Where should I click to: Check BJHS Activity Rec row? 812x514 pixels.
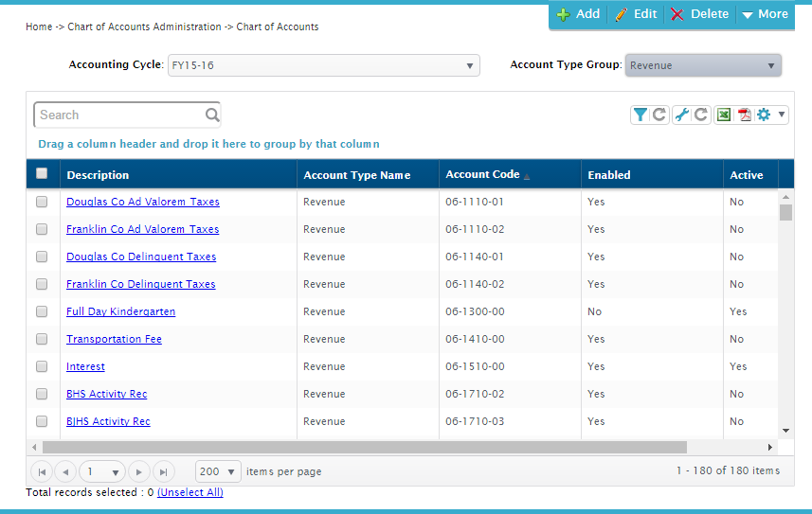pos(42,421)
